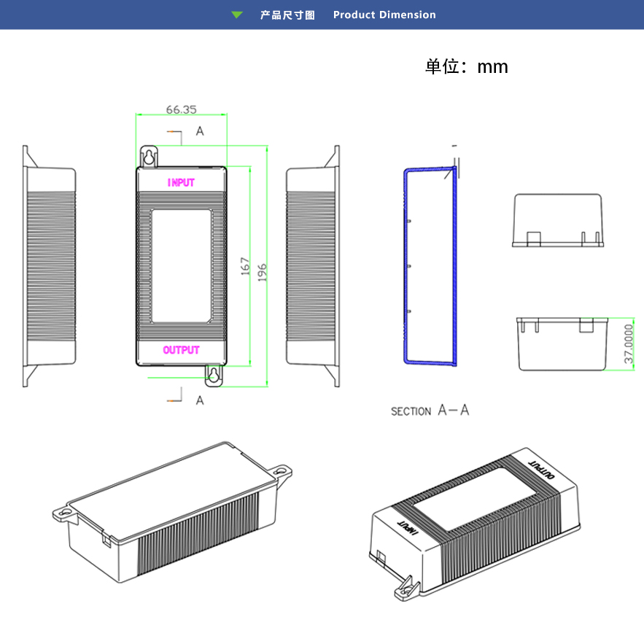Viewport: 644px width, 644px height.
Task: Select the left side view drawing
Action: [x=50, y=266]
